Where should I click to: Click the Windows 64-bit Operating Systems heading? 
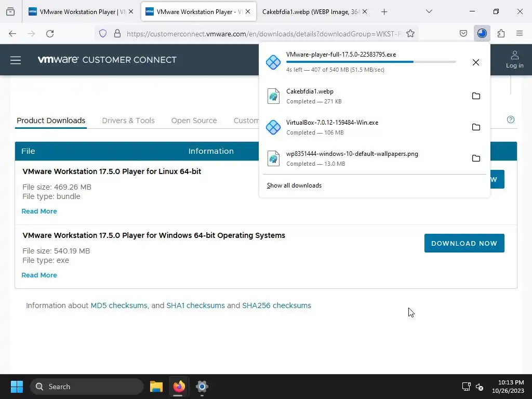tap(154, 235)
